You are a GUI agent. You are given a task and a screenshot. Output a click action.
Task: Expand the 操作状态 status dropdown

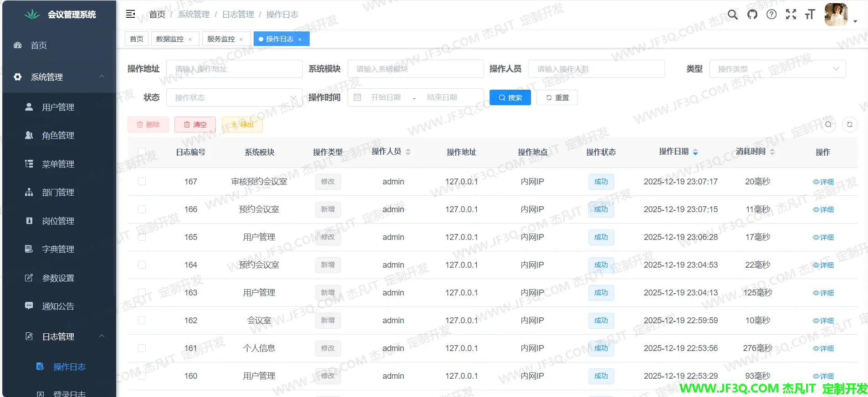coord(234,97)
